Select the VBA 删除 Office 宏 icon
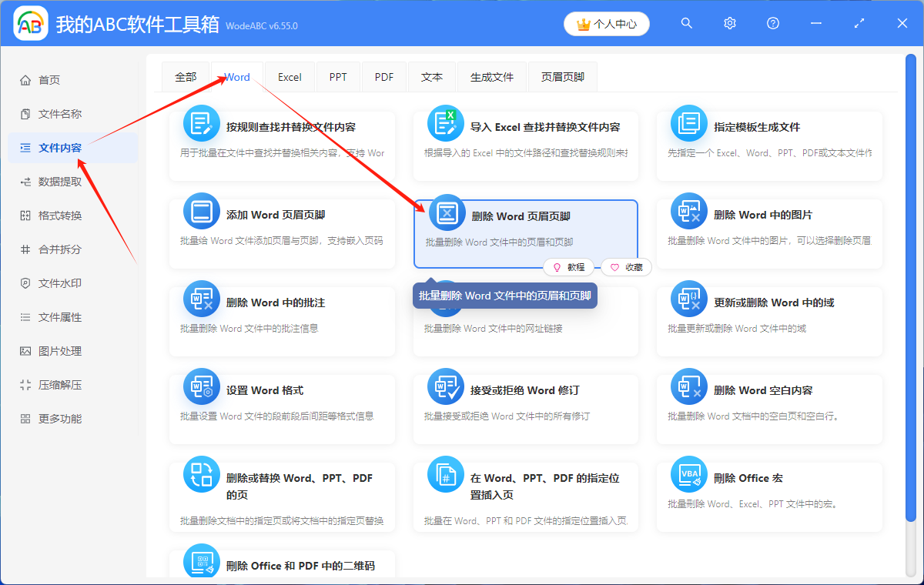Viewport: 924px width, 585px height. [688, 473]
